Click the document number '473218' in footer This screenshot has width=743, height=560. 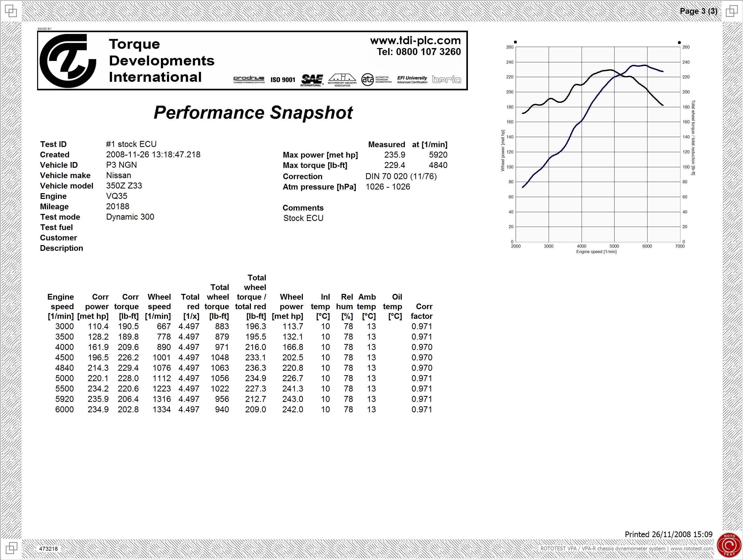pyautogui.click(x=48, y=549)
